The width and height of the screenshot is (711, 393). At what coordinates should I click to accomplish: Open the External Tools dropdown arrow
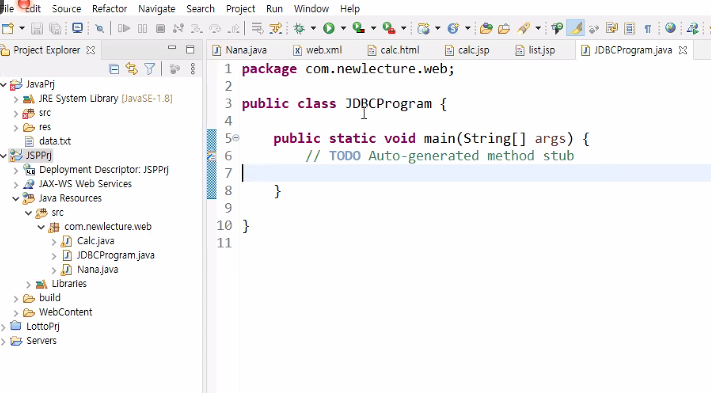[x=403, y=29]
